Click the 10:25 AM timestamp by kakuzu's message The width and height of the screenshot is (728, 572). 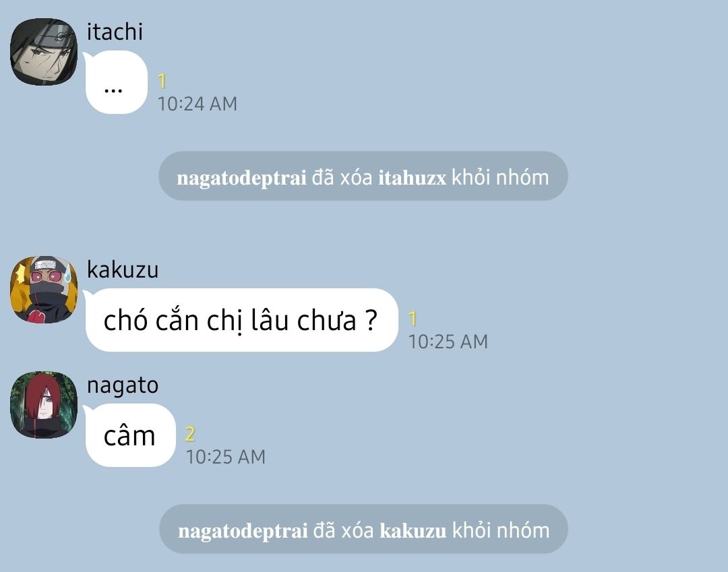[x=448, y=342]
